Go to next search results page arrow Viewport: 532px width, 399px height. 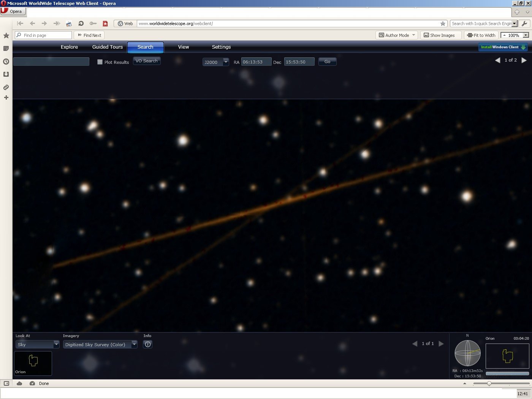point(524,60)
